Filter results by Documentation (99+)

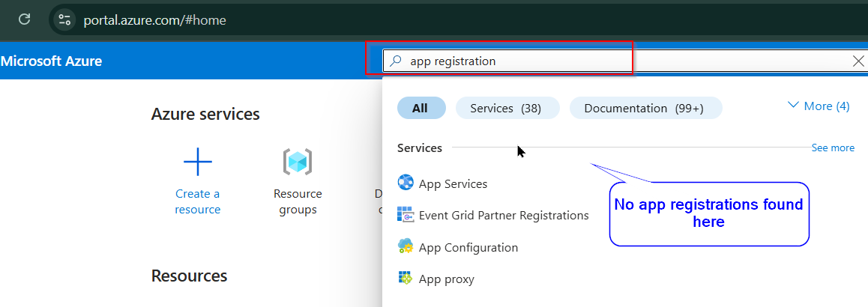[x=645, y=108]
